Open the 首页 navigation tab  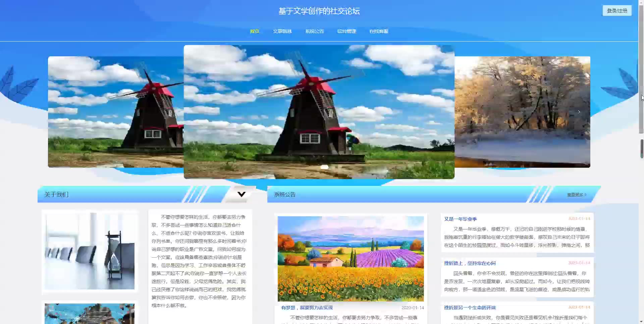(255, 31)
